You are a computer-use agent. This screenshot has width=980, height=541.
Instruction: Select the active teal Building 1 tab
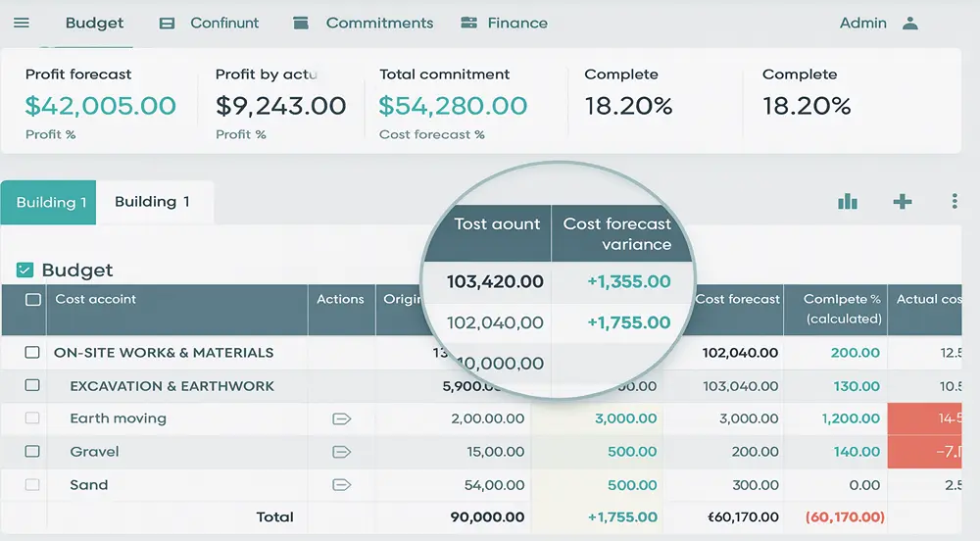pyautogui.click(x=49, y=203)
